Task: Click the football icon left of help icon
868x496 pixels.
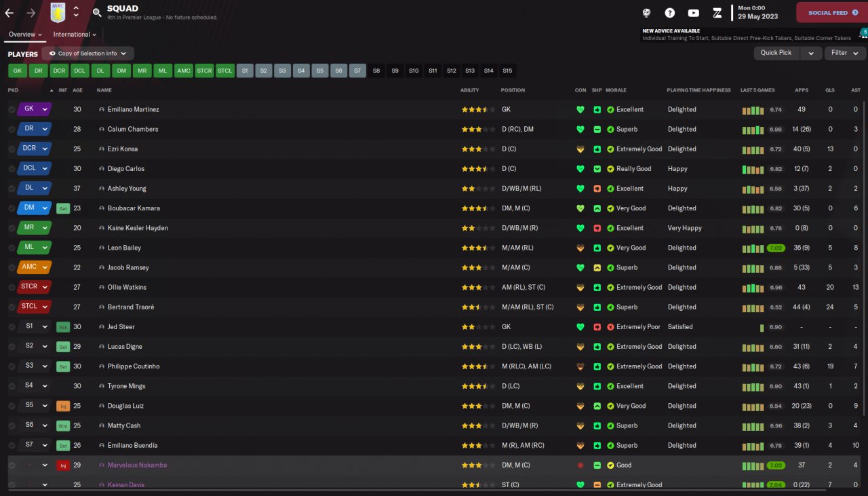Action: point(647,13)
